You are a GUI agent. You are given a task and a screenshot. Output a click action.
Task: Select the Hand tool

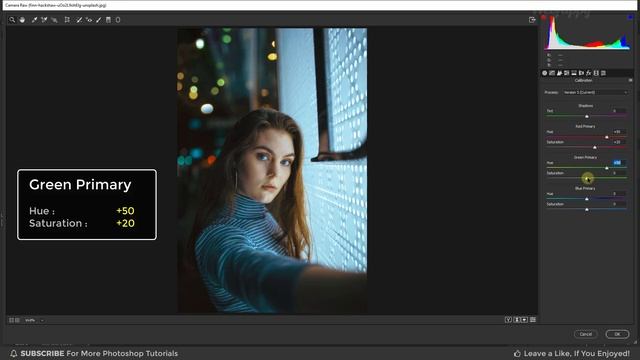tap(22, 20)
